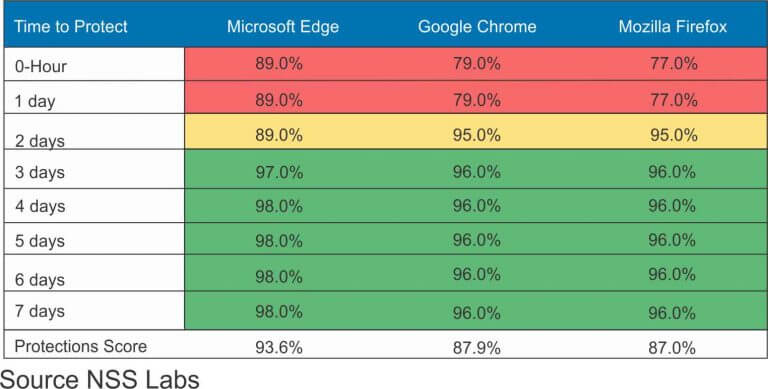
Task: Select the 2 days row label
Action: tap(40, 141)
